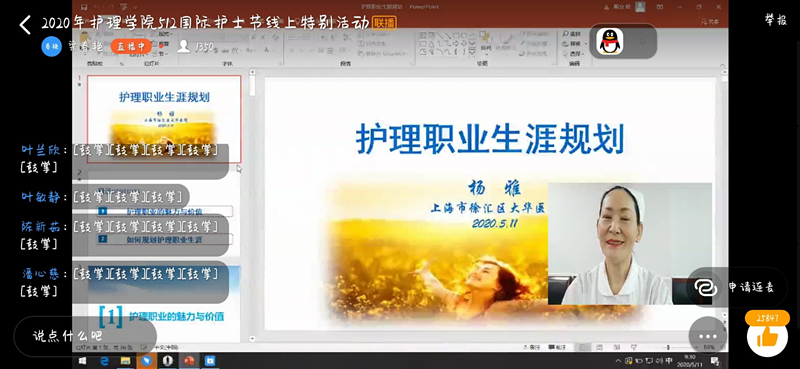Screen dimensions: 800x369
Task: Go back using the left arrow
Action: (x=24, y=24)
